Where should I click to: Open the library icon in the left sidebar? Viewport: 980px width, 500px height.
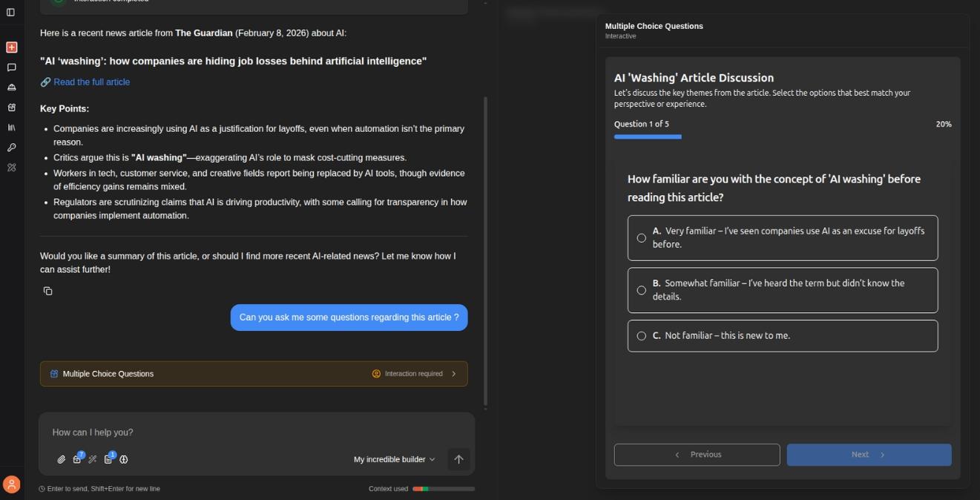tap(11, 127)
